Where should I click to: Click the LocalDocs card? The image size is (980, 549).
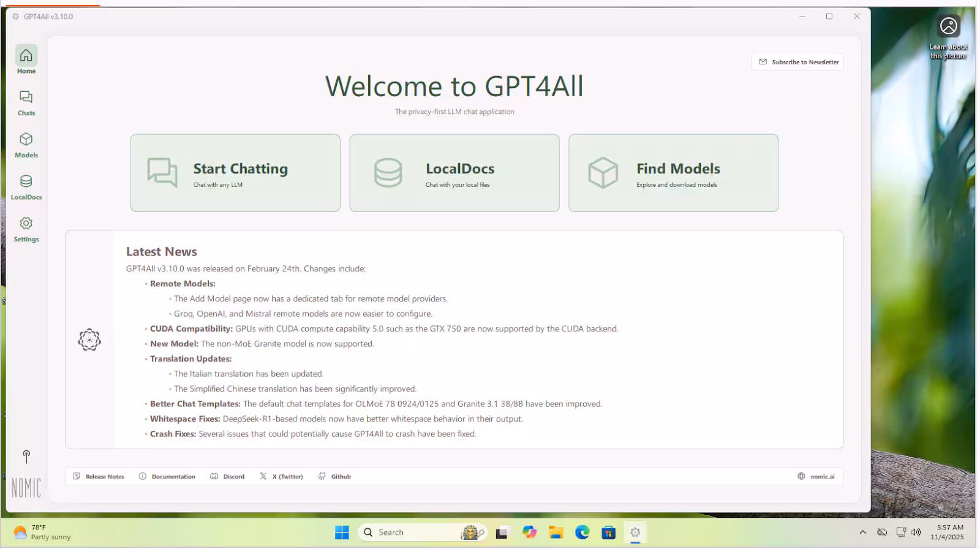454,173
